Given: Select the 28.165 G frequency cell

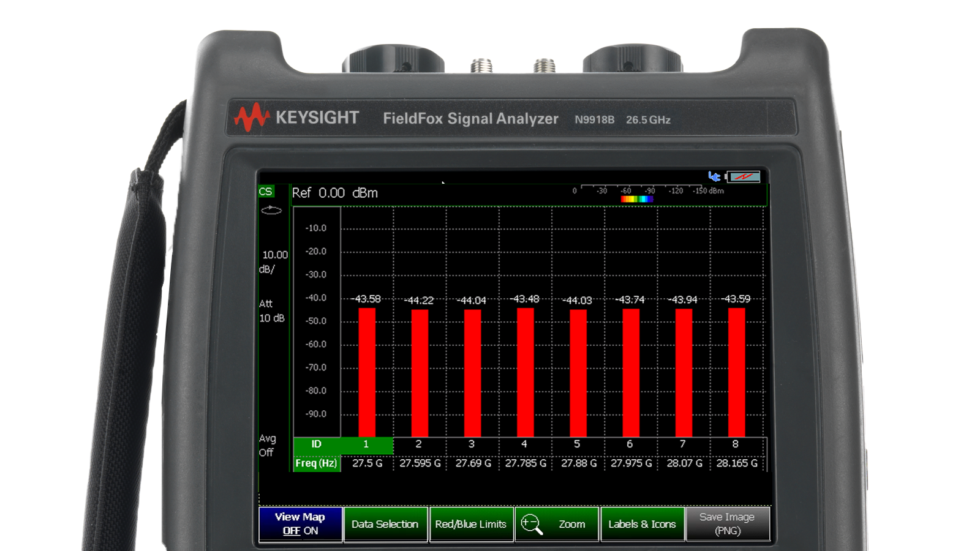Looking at the screenshot, I should point(737,463).
